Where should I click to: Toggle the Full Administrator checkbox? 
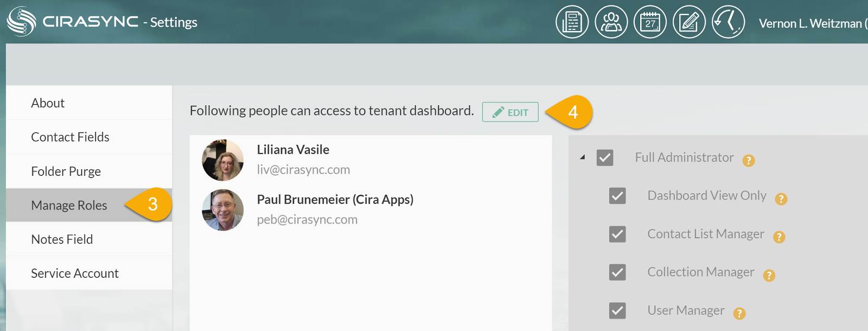tap(605, 158)
